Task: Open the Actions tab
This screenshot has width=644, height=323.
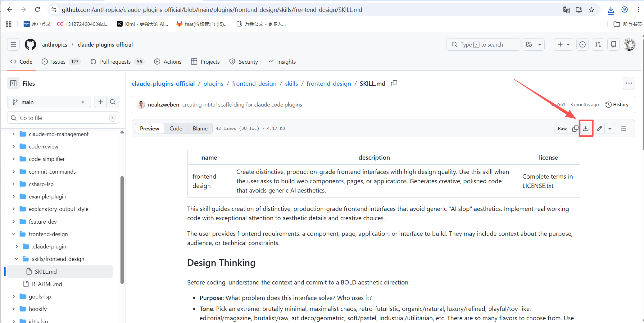Action: pyautogui.click(x=168, y=61)
